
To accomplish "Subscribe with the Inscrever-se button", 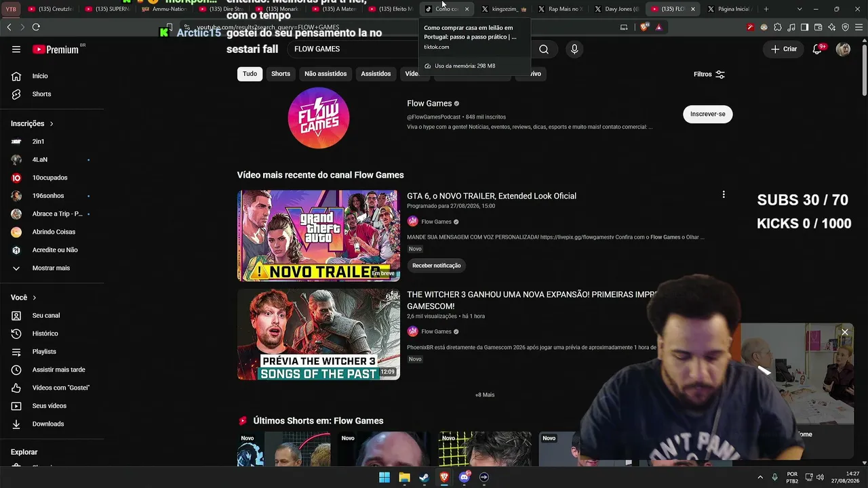I will point(707,114).
